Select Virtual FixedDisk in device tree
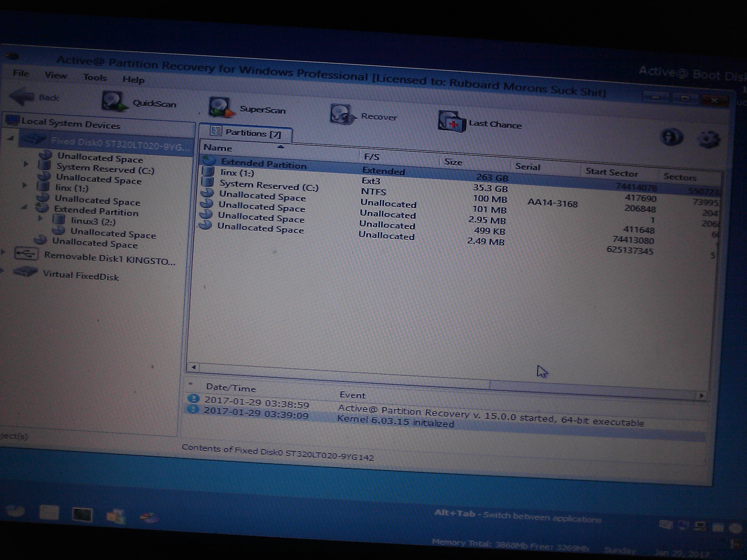This screenshot has height=560, width=747. (81, 276)
